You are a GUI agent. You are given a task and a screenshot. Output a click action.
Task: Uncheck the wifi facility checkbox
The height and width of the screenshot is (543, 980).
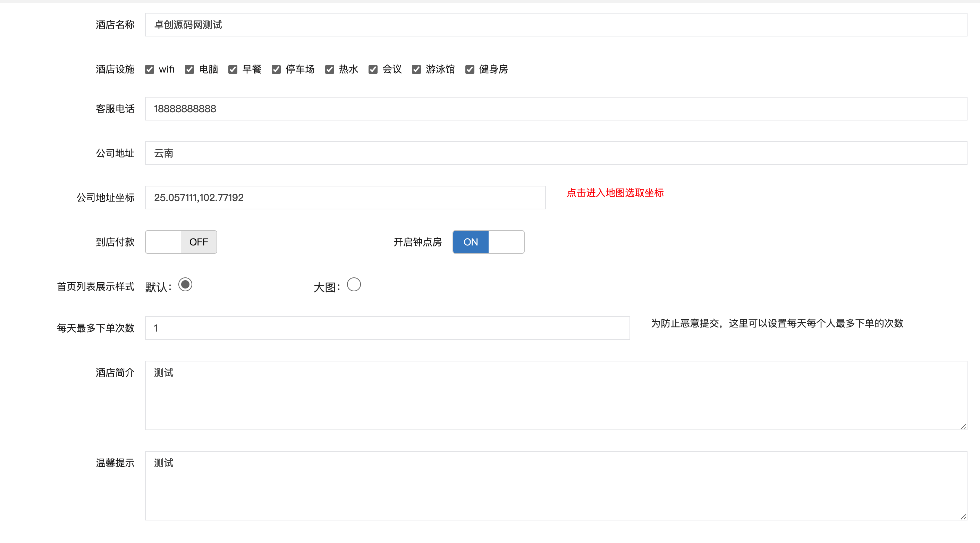tap(150, 69)
